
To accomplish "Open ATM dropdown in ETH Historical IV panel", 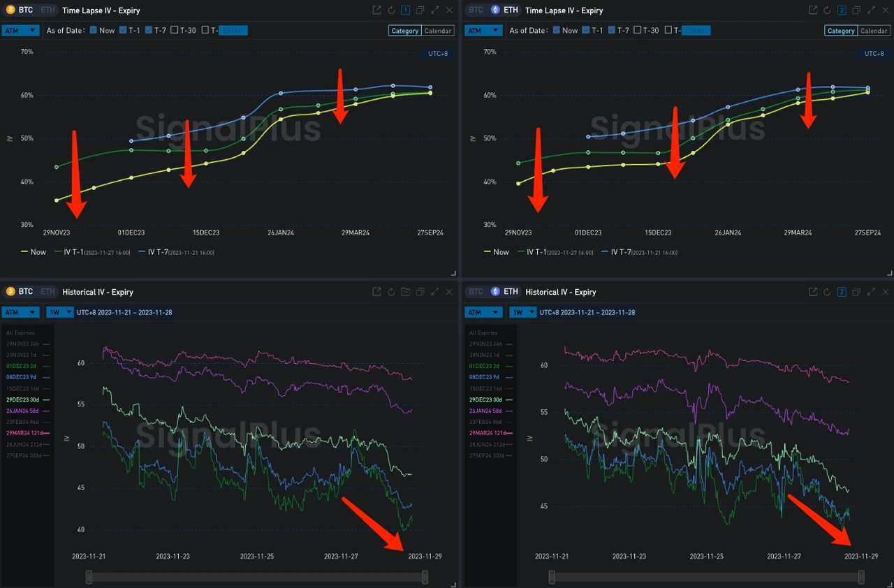I will click(x=483, y=312).
